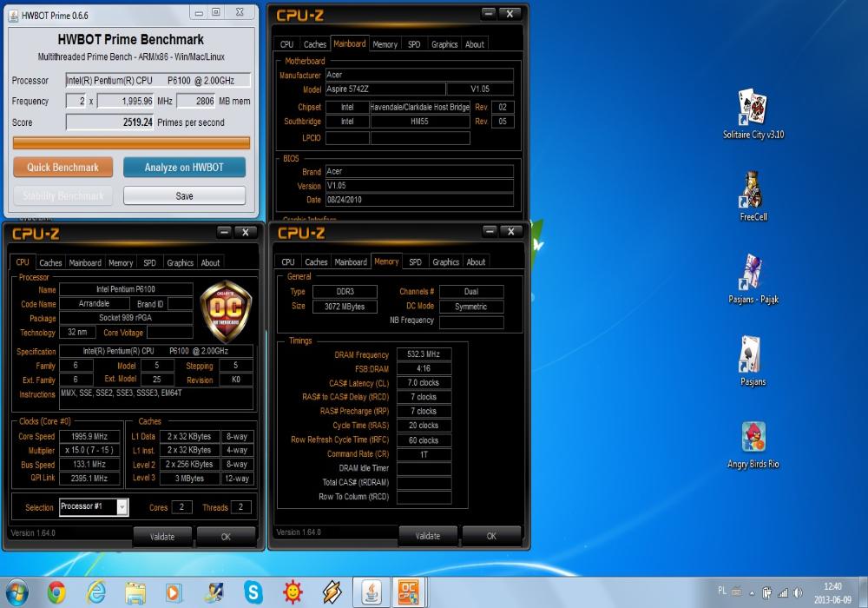The image size is (868, 608).
Task: Click the Package Socket 989 rPGA value
Action: [126, 318]
